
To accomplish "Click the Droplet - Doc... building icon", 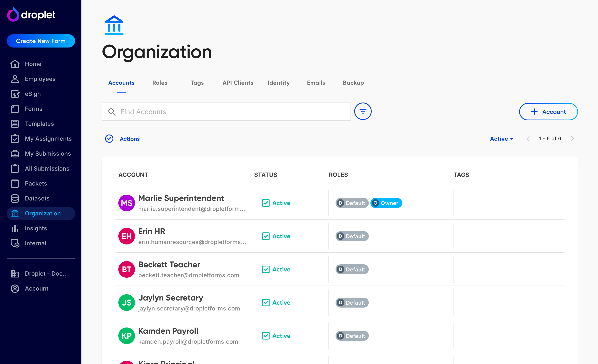I will click(x=15, y=274).
